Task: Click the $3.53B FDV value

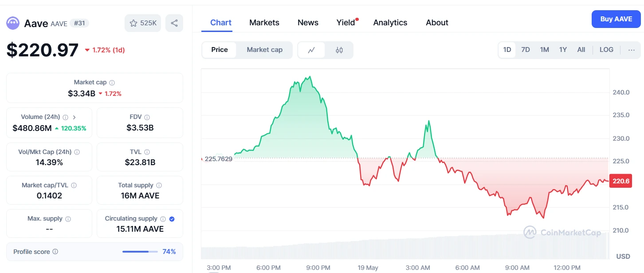Action: 139,128
